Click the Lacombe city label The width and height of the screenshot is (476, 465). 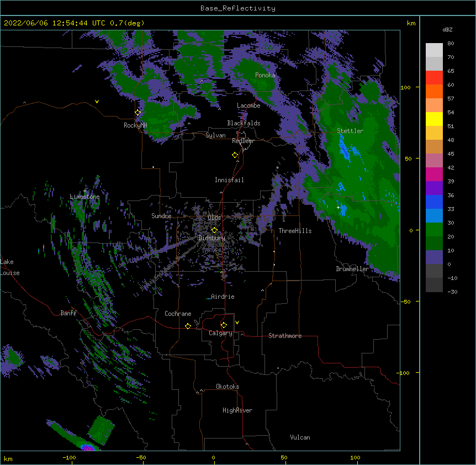[x=248, y=105]
